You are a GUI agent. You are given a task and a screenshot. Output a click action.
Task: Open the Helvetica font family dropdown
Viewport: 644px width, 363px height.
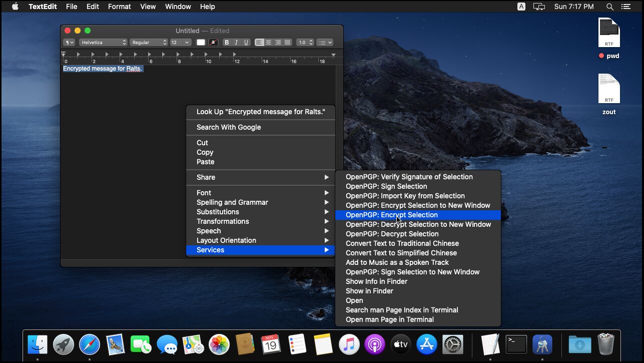(x=104, y=43)
